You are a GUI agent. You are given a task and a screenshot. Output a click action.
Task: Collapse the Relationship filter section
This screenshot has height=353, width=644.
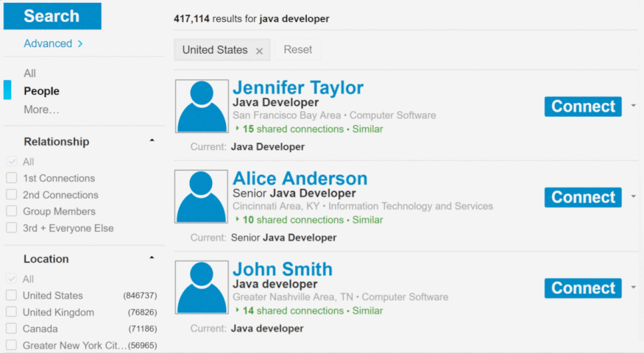point(152,140)
